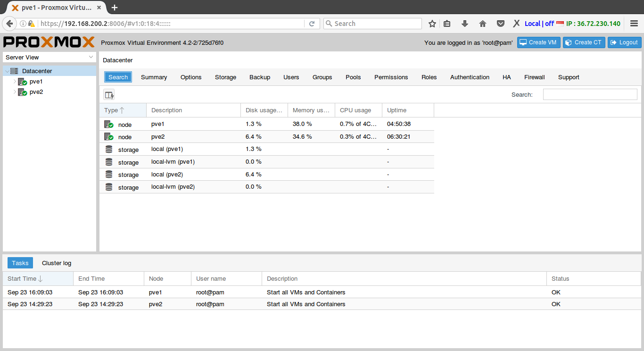Select the task row started Sep 23 14:29:23
Viewport: 644px width, 351px height.
click(322, 304)
